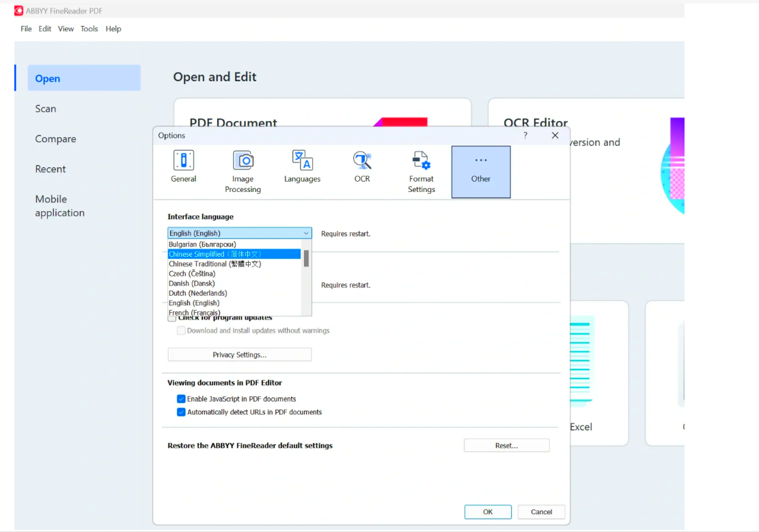Collapse the Interface language combo box
The width and height of the screenshot is (759, 532).
(306, 234)
